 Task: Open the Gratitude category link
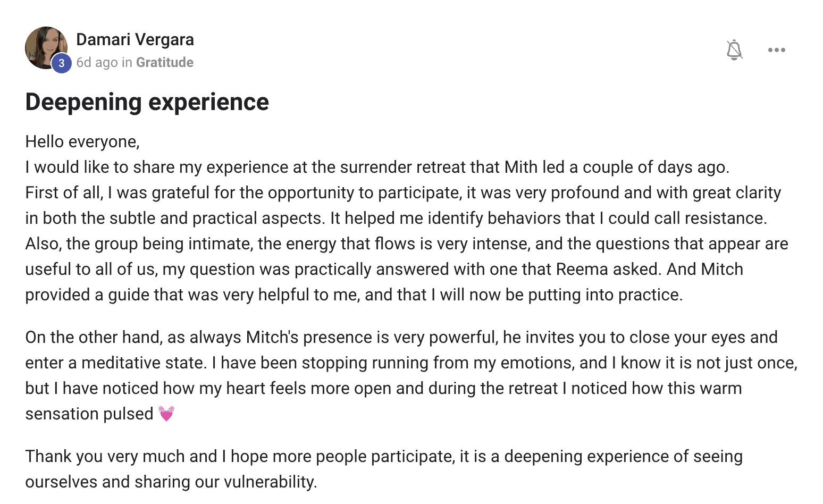point(165,63)
